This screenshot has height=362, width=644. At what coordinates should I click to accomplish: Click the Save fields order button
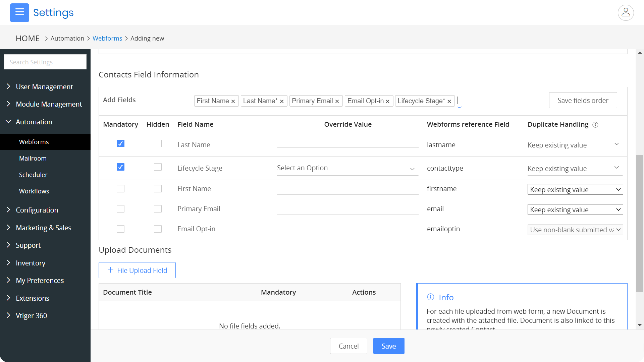pyautogui.click(x=583, y=101)
